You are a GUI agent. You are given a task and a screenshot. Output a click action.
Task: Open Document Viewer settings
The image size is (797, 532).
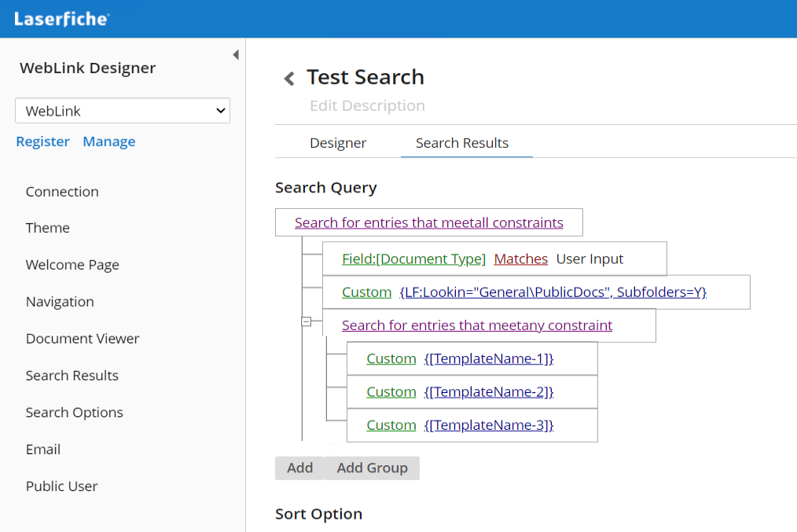[83, 339]
